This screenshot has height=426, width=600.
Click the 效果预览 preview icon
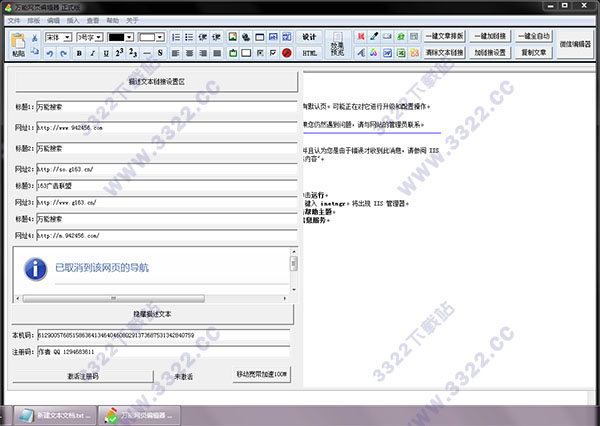pyautogui.click(x=337, y=45)
